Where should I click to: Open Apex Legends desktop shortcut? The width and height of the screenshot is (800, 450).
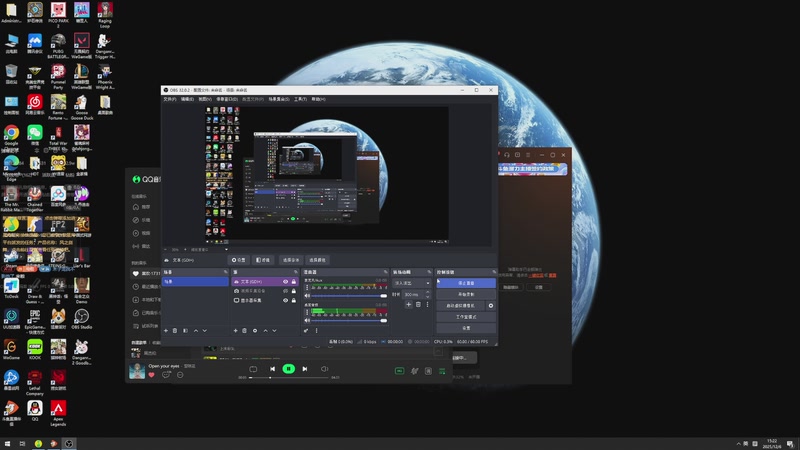[x=58, y=413]
